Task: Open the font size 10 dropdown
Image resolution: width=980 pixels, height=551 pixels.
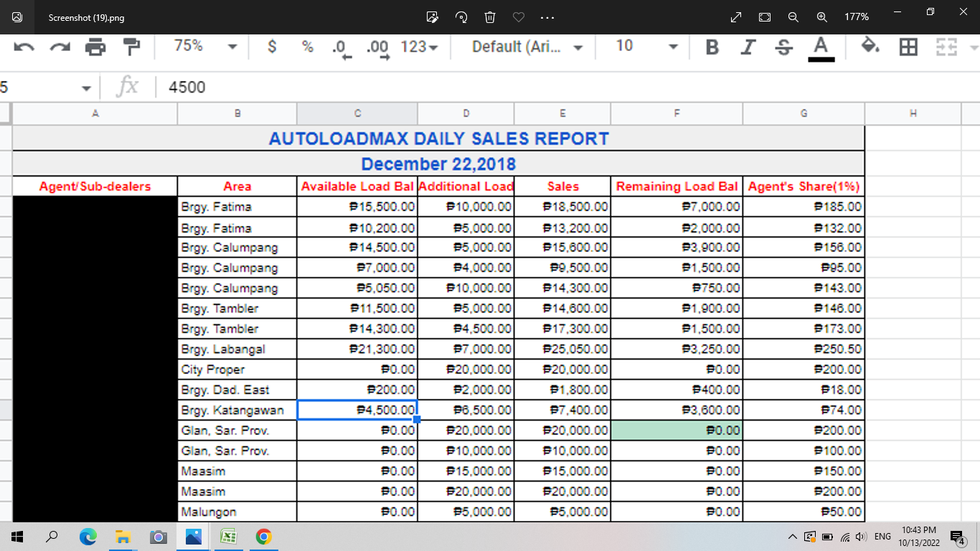Action: pos(646,47)
